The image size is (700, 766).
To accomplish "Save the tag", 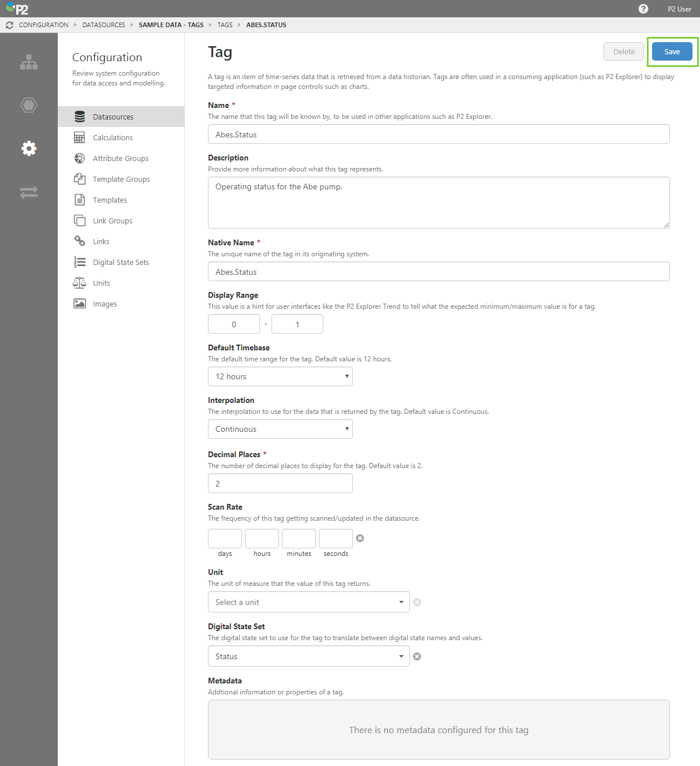I will [x=672, y=51].
